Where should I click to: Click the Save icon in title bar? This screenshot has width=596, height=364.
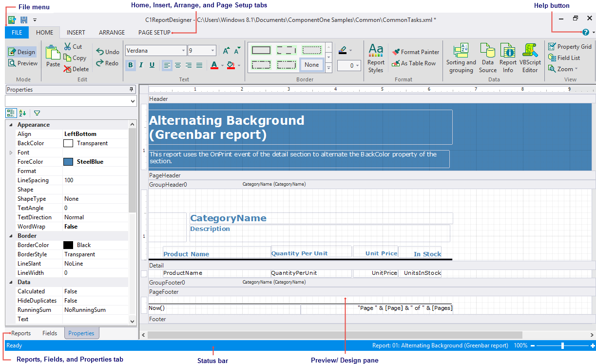[23, 20]
